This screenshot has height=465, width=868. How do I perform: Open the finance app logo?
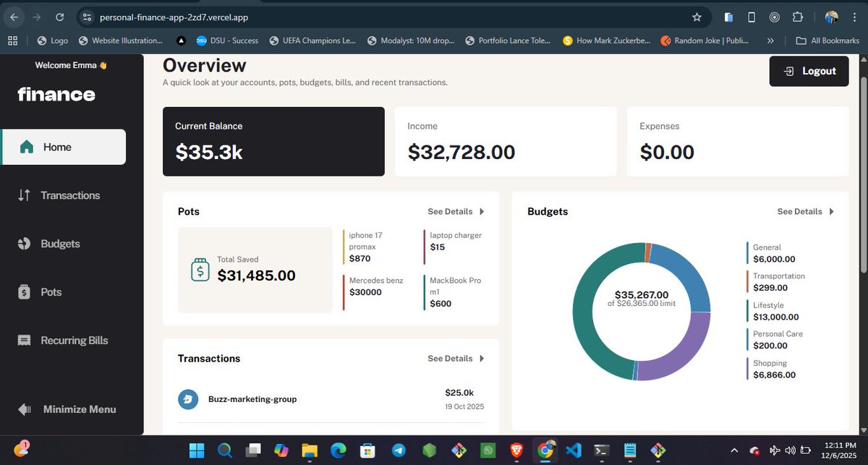[56, 94]
